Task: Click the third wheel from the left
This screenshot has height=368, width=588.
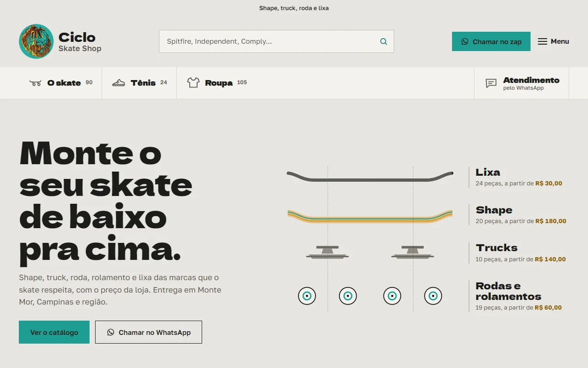Action: pyautogui.click(x=392, y=296)
